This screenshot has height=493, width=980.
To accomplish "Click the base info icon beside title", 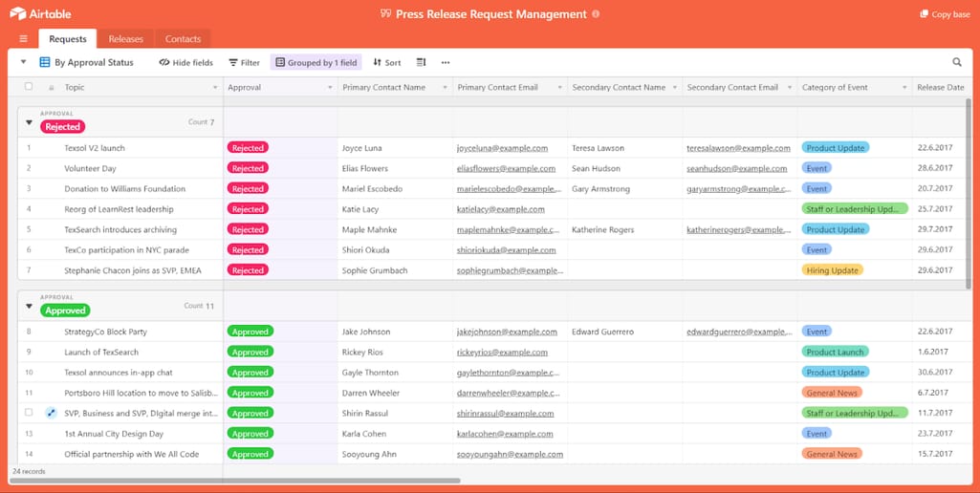I will (x=596, y=13).
